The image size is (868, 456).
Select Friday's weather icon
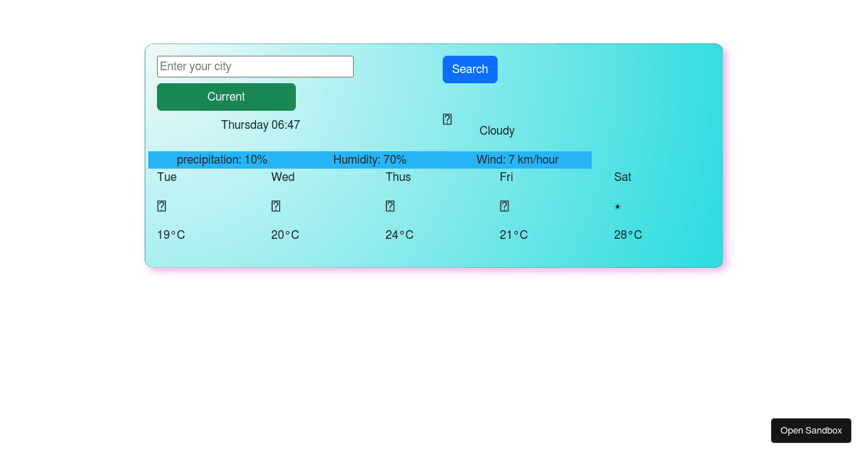click(503, 206)
